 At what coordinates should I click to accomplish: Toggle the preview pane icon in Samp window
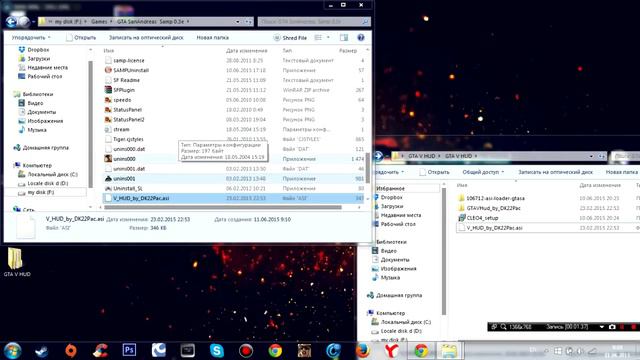coord(344,38)
